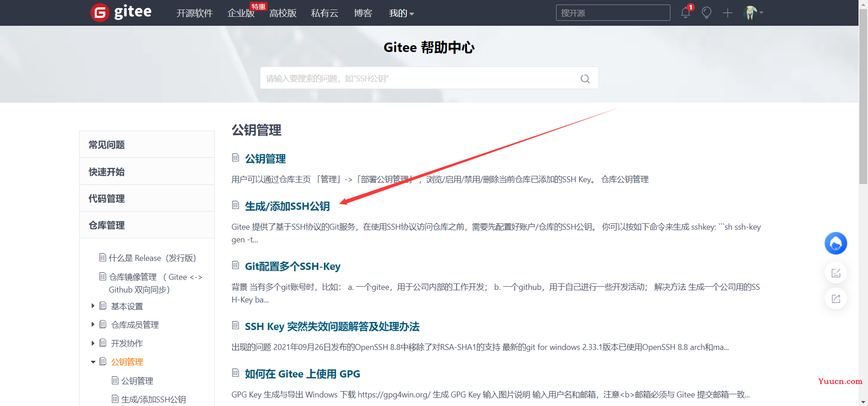This screenshot has width=868, height=406.
Task: Open 博客 in top navigation
Action: (363, 13)
